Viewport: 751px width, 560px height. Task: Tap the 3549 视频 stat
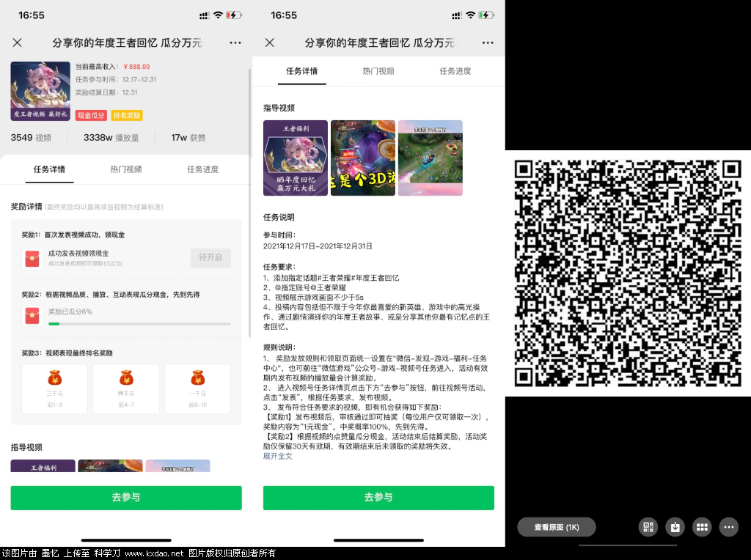[x=31, y=138]
